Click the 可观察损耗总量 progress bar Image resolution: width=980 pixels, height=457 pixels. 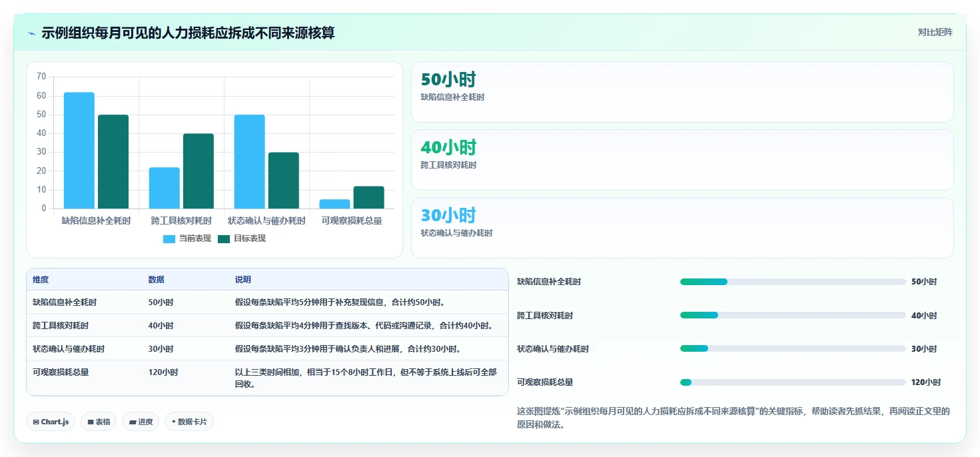793,382
